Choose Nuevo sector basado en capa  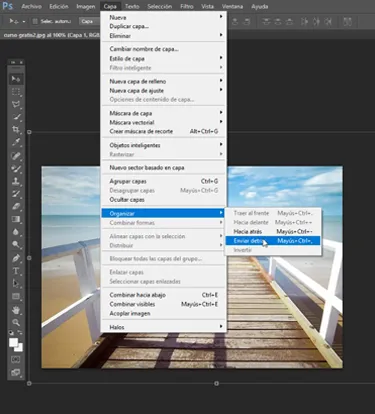click(x=163, y=168)
